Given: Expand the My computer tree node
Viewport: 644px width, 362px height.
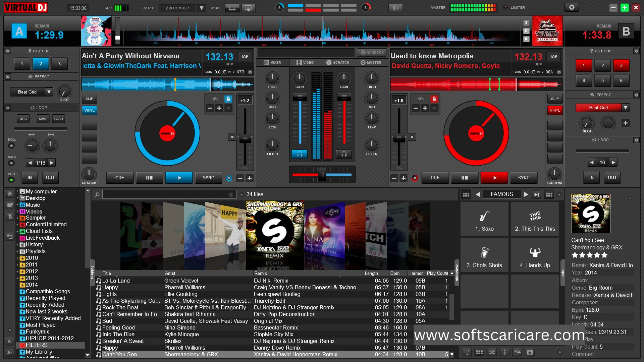Looking at the screenshot, I should [x=17, y=192].
